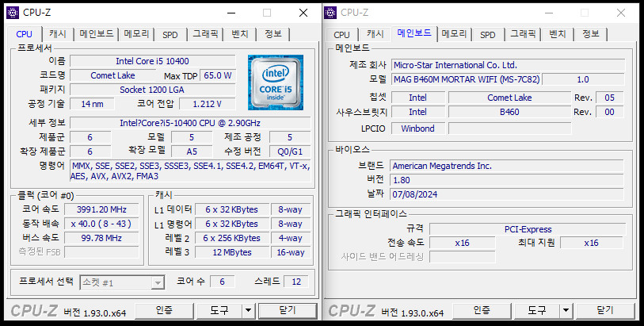Close the left CPU-Z window
Screen dimensions: 644x326
(x=303, y=13)
